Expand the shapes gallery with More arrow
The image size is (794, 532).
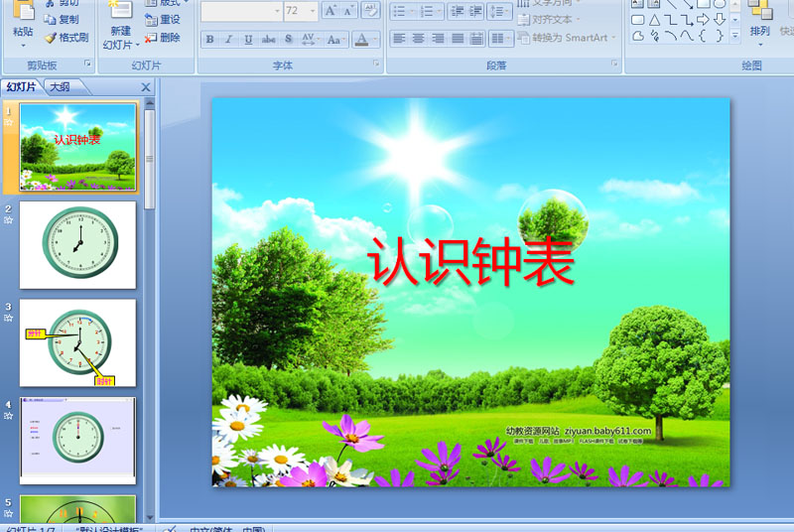[x=735, y=36]
